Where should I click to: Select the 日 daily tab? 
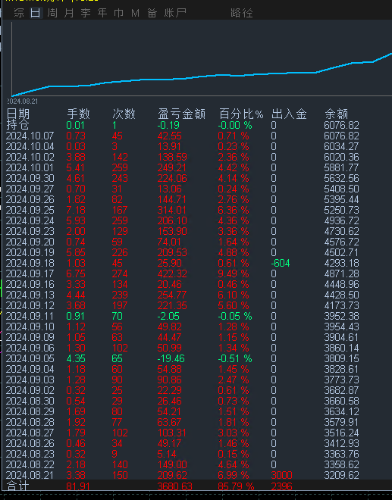pos(36,13)
